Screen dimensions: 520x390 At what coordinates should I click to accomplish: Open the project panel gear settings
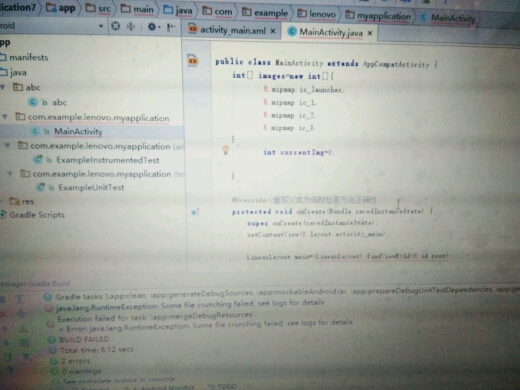pos(153,26)
